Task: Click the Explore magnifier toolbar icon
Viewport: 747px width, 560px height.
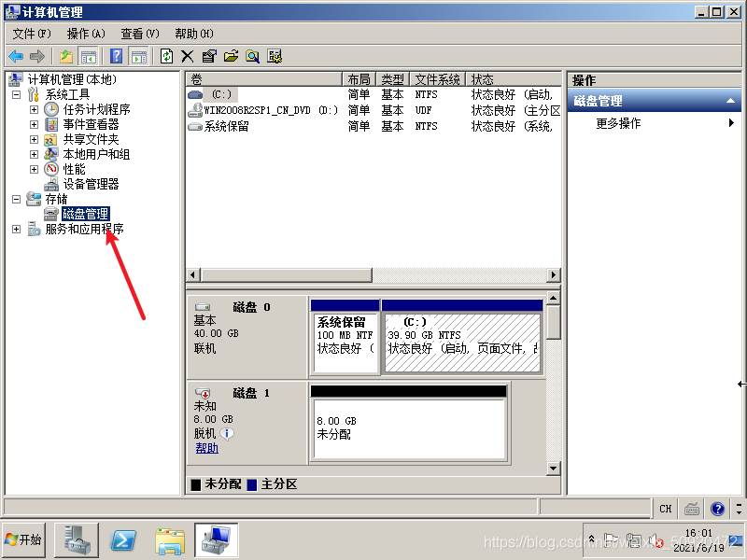Action: tap(252, 57)
